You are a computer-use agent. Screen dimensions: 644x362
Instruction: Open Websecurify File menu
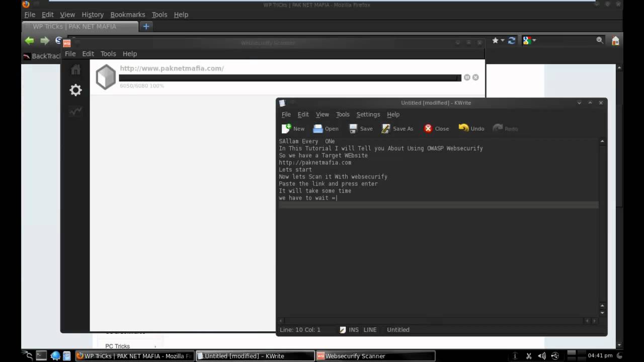tap(70, 54)
